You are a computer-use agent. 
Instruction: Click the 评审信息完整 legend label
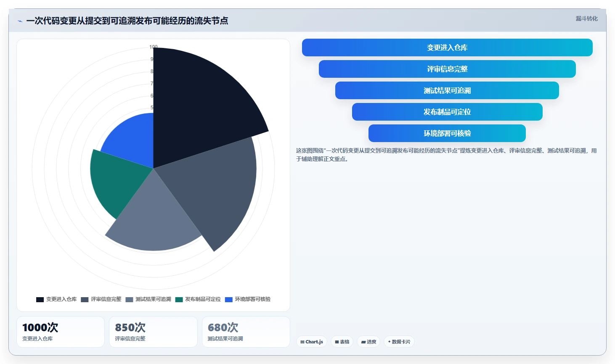tap(106, 299)
